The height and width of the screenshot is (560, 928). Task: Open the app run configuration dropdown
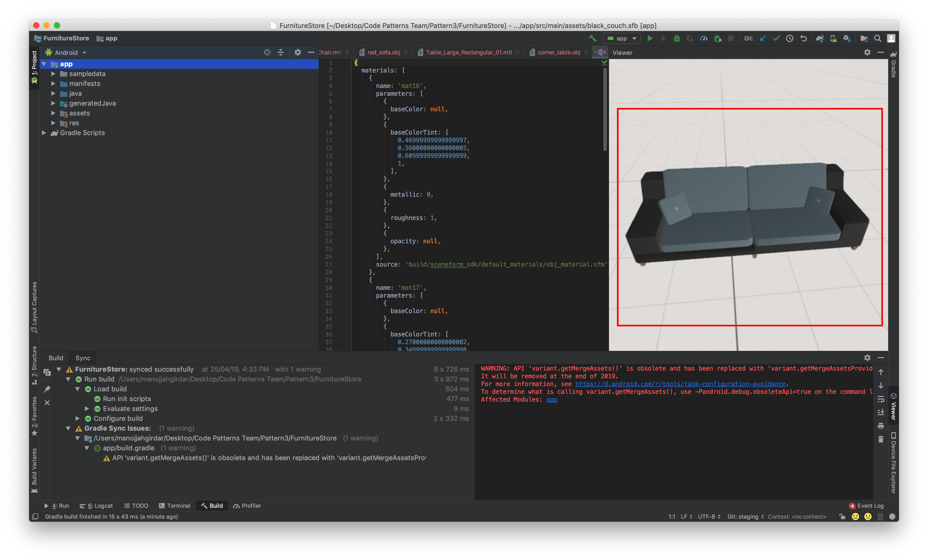tap(622, 38)
